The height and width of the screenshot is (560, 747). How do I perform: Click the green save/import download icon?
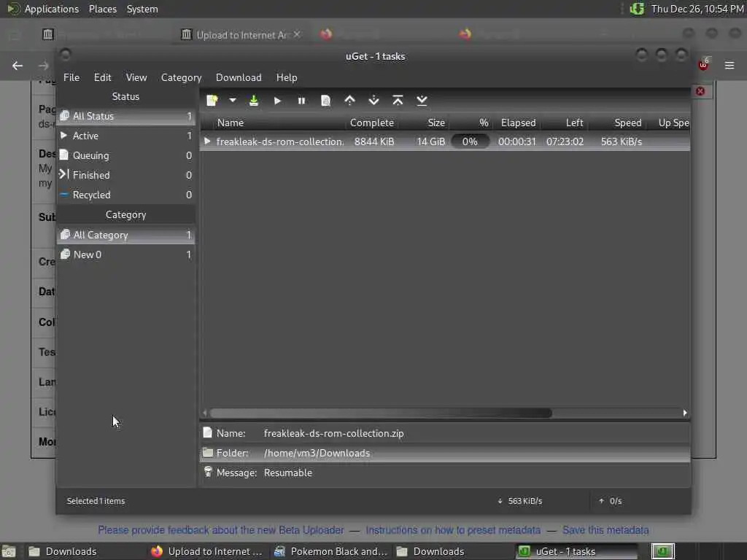click(x=254, y=101)
